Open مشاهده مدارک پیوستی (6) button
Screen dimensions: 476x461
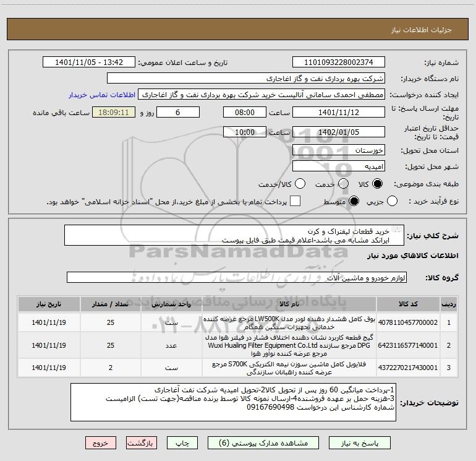point(263,443)
